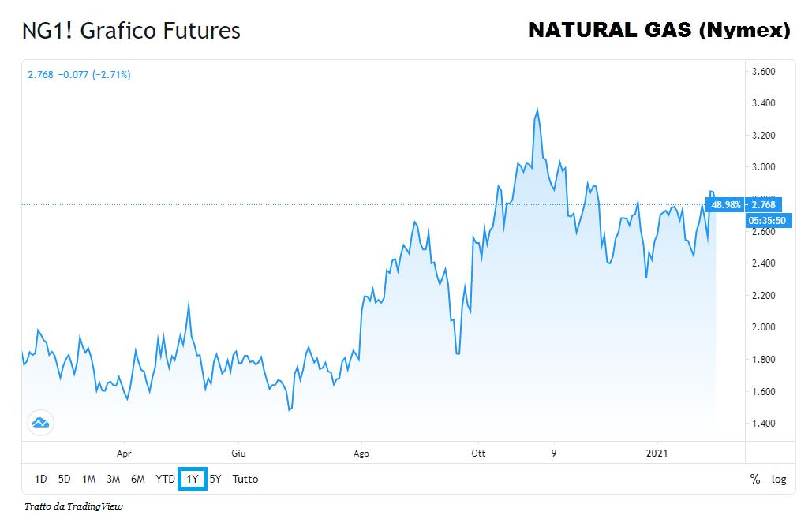Switch chart to 3M range
Screen dimensions: 812x519
pyautogui.click(x=113, y=479)
